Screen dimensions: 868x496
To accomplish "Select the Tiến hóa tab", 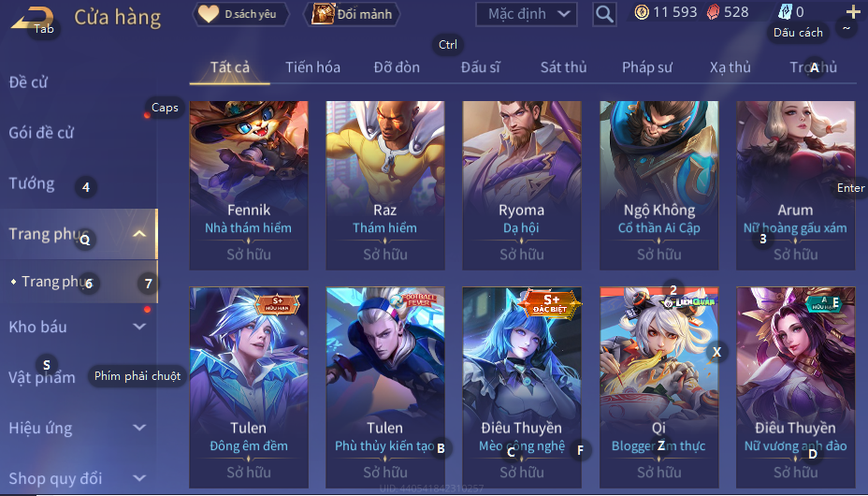I will click(x=312, y=67).
